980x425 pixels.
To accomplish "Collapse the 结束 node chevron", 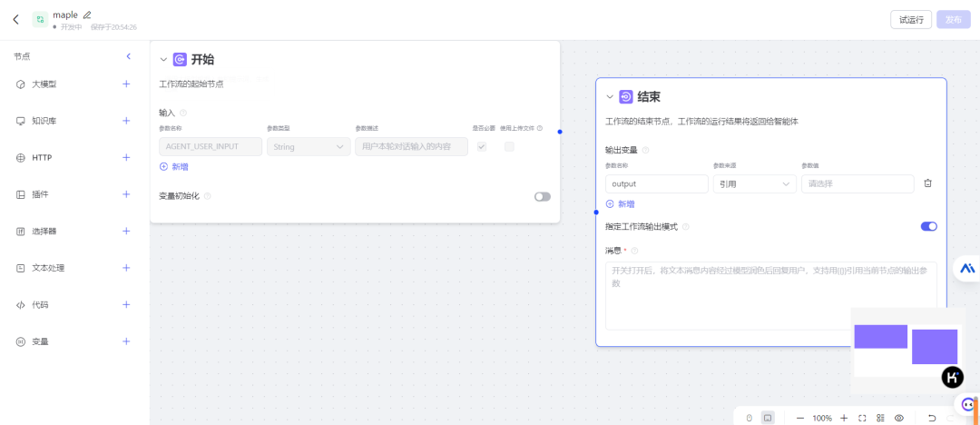I will 610,97.
